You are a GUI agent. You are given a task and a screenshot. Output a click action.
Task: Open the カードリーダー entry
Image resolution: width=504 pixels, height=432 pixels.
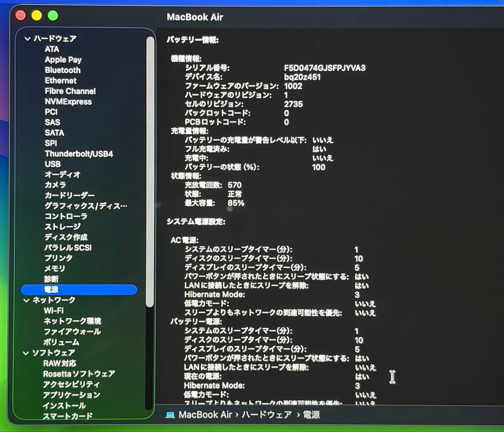click(x=70, y=195)
